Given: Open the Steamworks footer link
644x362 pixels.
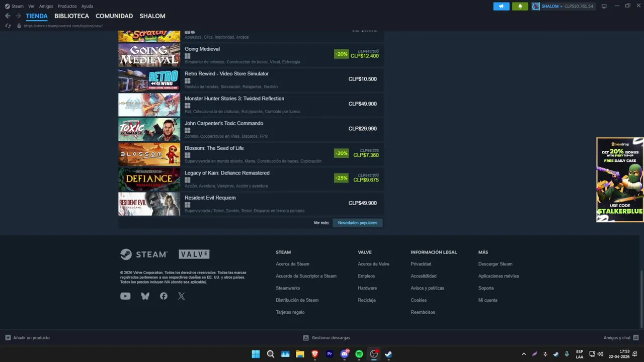Looking at the screenshot, I should (x=288, y=288).
